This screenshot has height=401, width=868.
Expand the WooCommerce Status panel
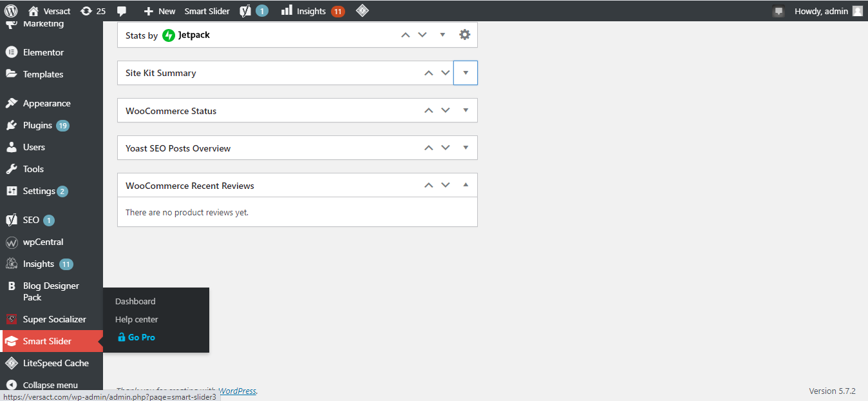tap(466, 110)
